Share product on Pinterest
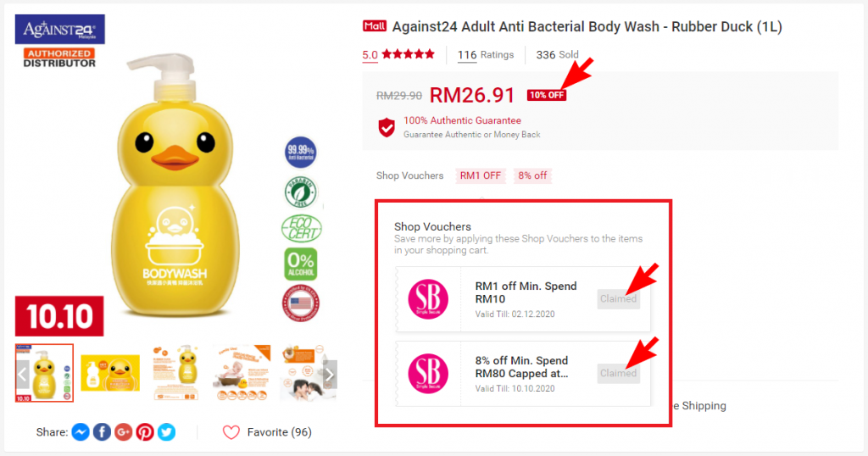The width and height of the screenshot is (868, 456). coord(145,431)
